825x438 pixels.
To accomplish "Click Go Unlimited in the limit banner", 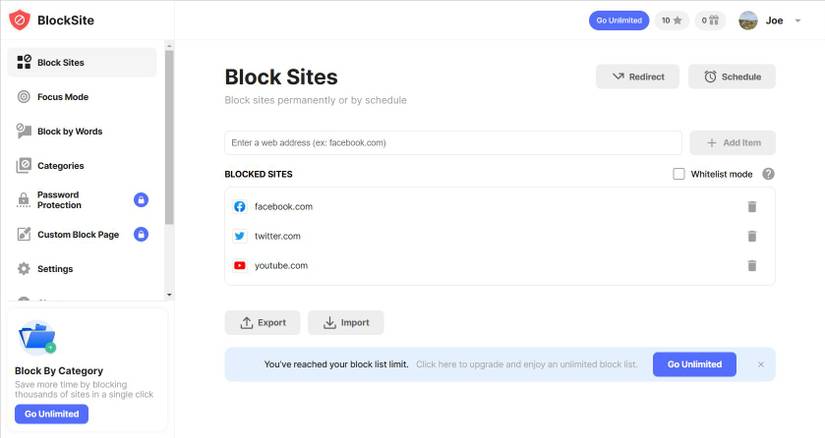I will click(695, 364).
